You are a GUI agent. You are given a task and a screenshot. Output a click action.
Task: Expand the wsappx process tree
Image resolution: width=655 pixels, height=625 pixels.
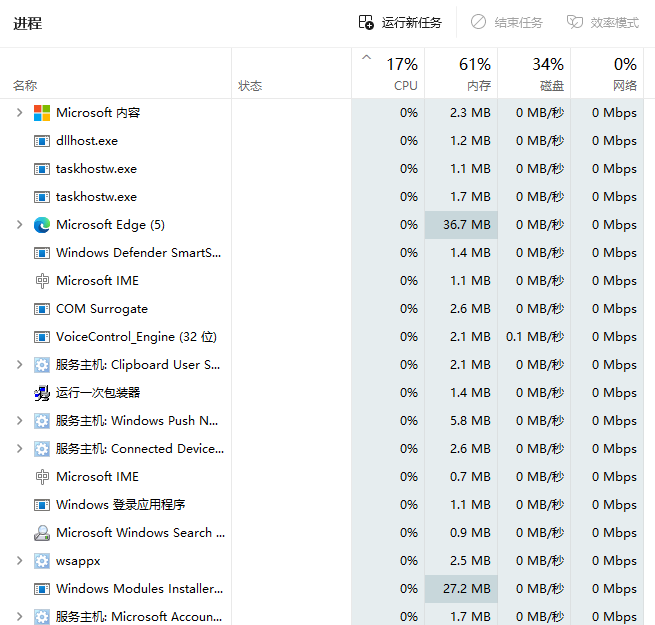(19, 561)
